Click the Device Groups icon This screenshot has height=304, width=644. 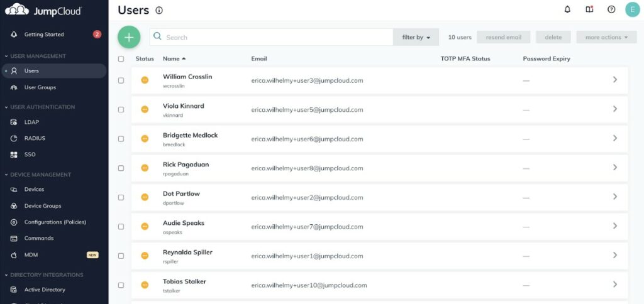pyautogui.click(x=14, y=206)
